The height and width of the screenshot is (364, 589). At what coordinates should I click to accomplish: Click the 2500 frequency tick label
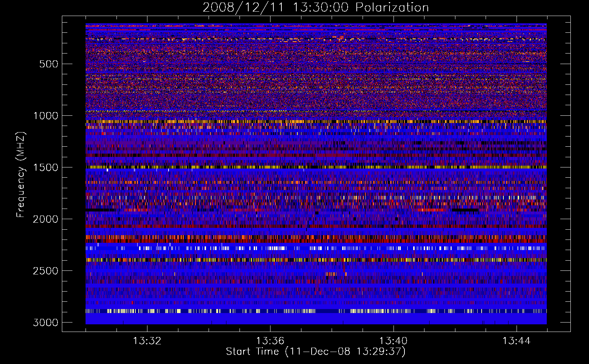click(46, 271)
